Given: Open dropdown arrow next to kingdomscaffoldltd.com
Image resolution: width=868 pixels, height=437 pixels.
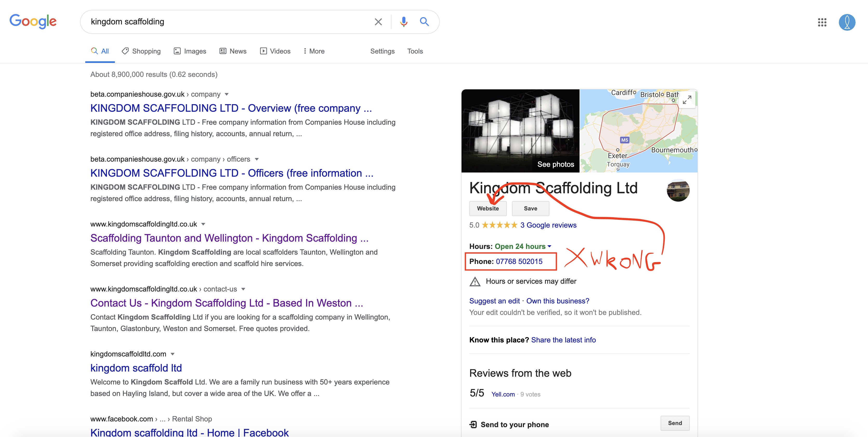Looking at the screenshot, I should click(173, 354).
